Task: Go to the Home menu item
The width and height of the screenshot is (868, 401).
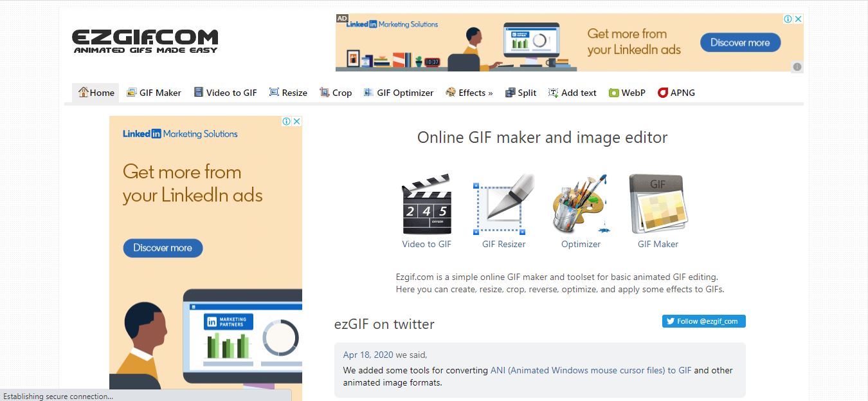Action: (x=96, y=93)
